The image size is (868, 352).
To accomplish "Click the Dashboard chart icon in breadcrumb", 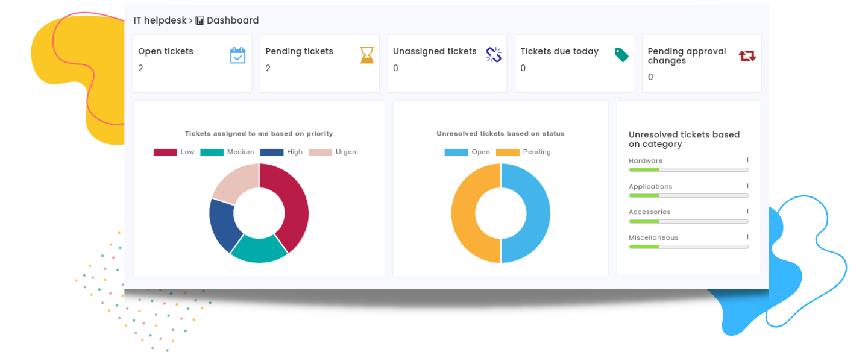I will [200, 20].
